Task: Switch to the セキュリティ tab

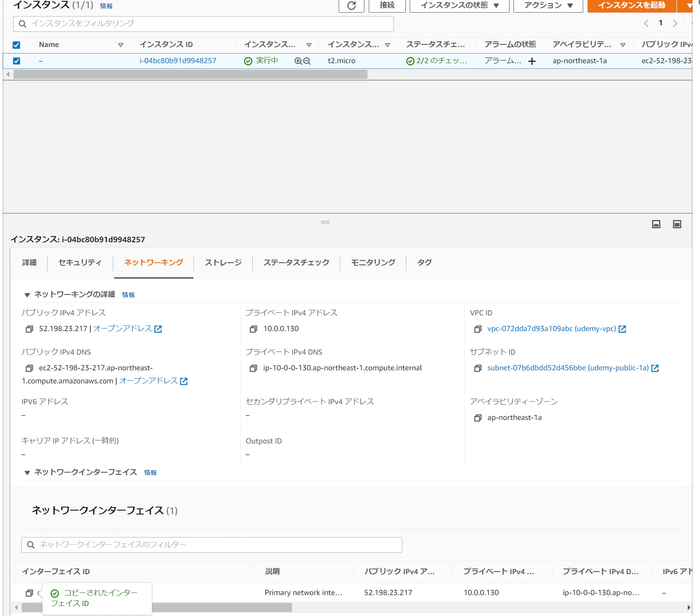Action: 80,262
